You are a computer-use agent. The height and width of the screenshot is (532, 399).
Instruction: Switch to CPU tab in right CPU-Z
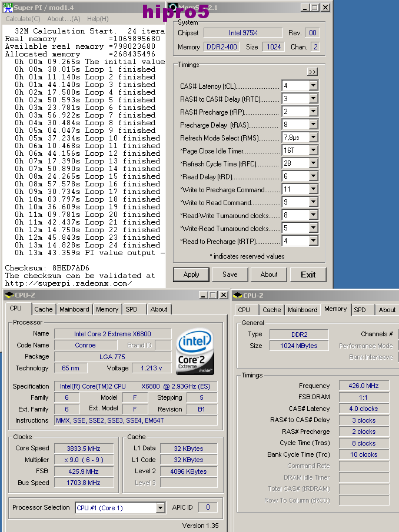(x=244, y=310)
